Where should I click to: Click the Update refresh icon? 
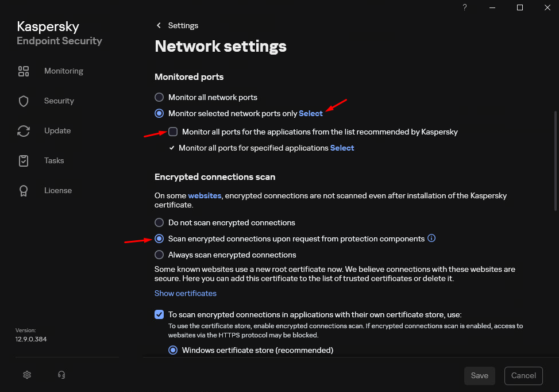tap(23, 130)
